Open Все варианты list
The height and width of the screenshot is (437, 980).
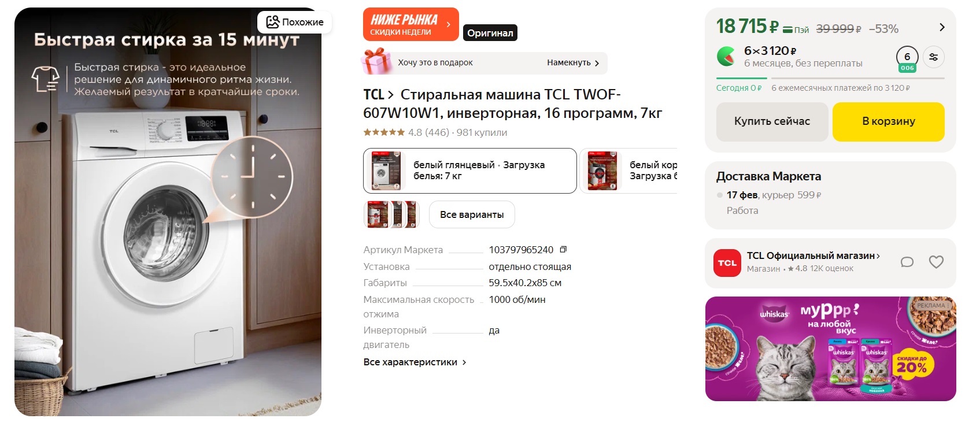pyautogui.click(x=472, y=214)
